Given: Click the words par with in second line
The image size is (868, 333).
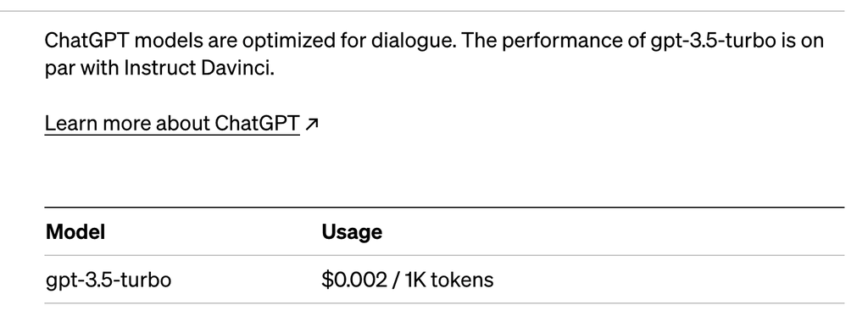Looking at the screenshot, I should [x=82, y=69].
